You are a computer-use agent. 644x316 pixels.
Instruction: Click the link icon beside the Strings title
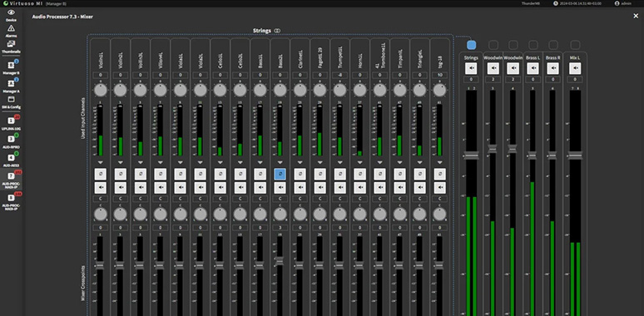tap(277, 31)
